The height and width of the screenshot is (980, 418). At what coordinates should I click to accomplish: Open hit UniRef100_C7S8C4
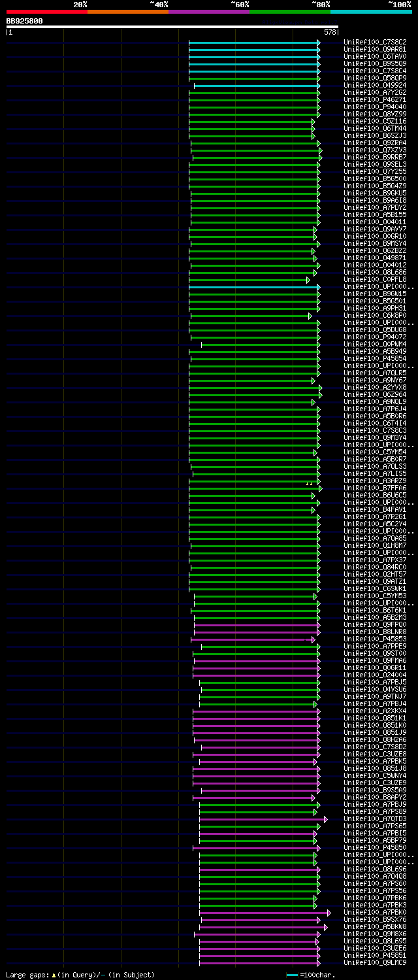(x=375, y=71)
